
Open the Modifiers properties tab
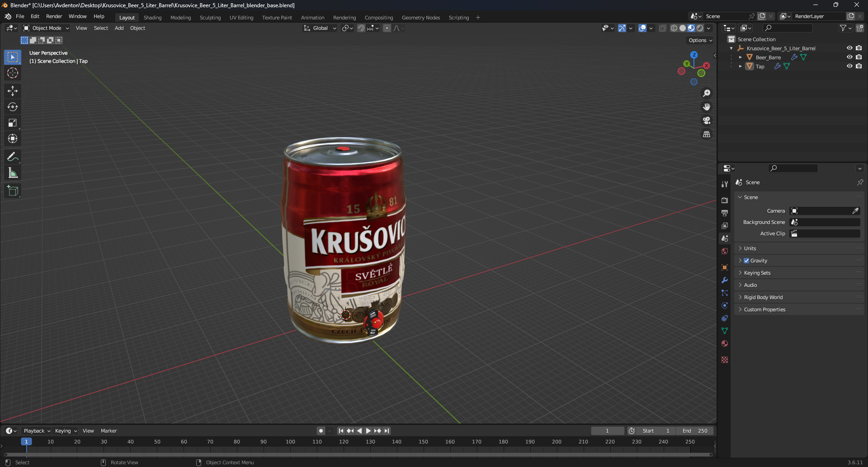click(x=725, y=280)
